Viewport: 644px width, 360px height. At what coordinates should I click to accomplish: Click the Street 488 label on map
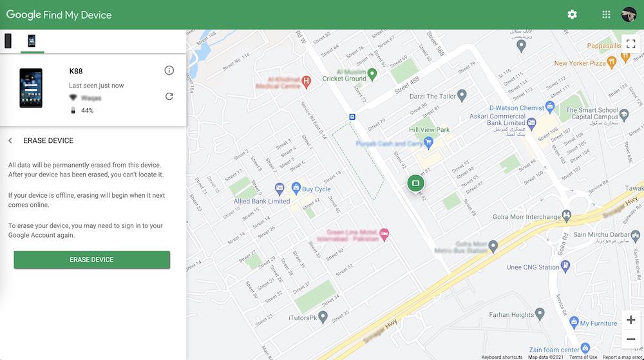point(407,86)
